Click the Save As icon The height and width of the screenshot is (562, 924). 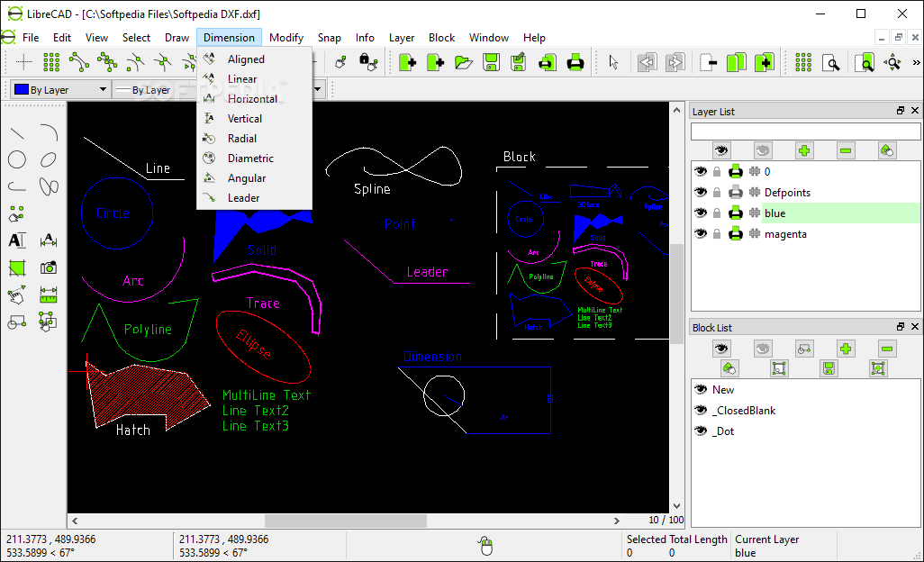point(519,62)
